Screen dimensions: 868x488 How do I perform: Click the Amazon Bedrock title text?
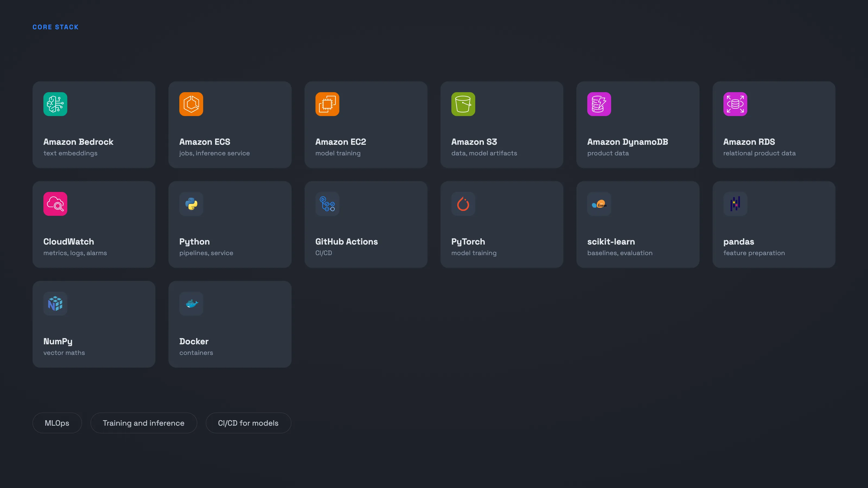(78, 142)
